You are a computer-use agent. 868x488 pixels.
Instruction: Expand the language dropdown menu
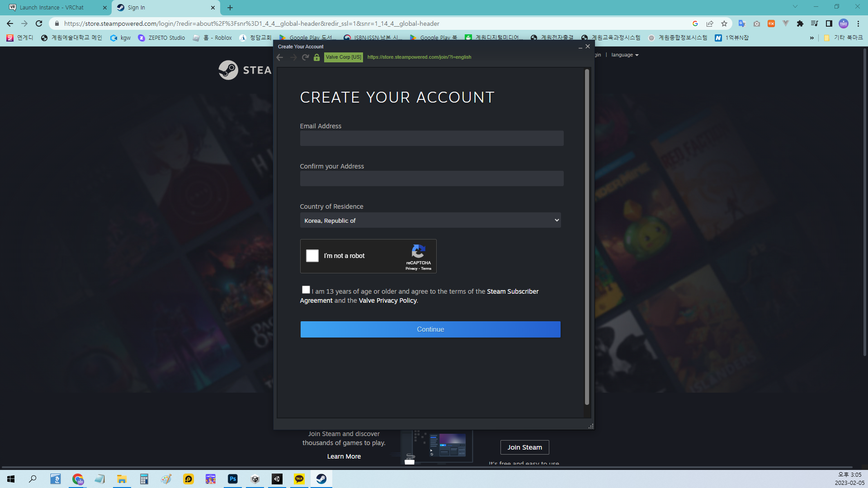point(625,55)
